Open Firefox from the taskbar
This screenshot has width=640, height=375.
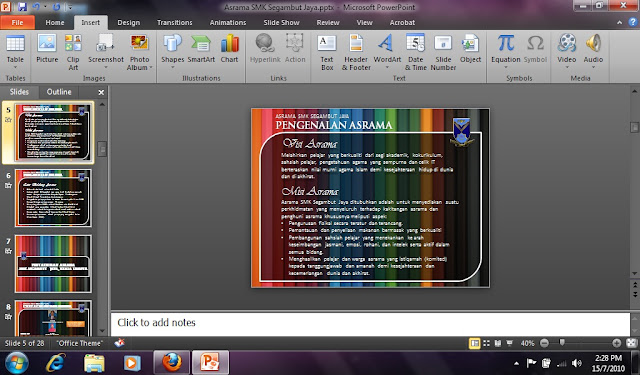coord(171,362)
